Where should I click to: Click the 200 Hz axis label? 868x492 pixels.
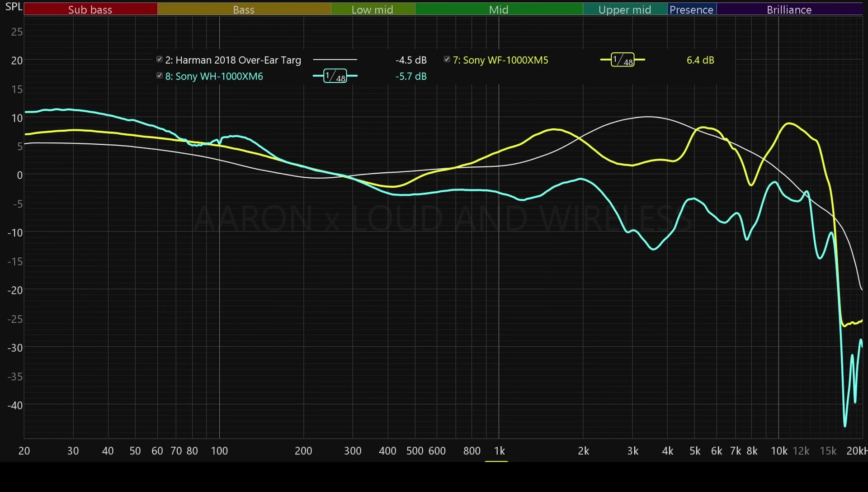click(x=303, y=451)
